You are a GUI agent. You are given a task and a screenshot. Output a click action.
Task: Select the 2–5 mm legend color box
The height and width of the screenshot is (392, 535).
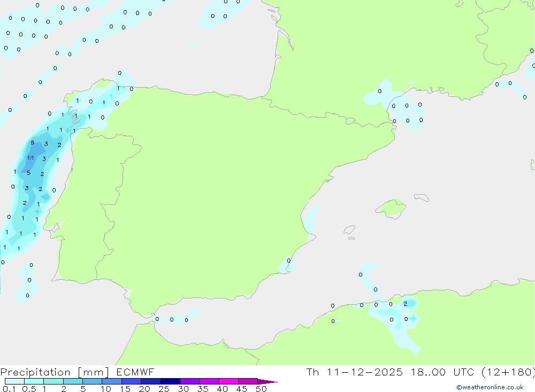point(73,381)
